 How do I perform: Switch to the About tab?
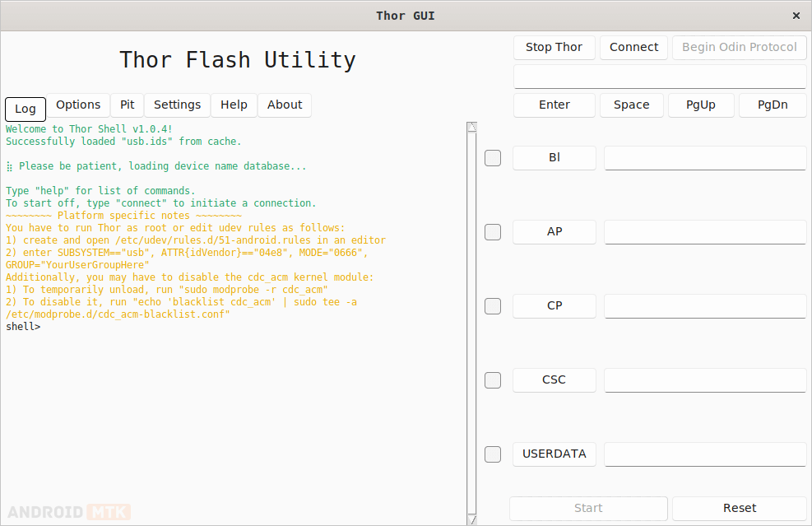[x=284, y=105]
